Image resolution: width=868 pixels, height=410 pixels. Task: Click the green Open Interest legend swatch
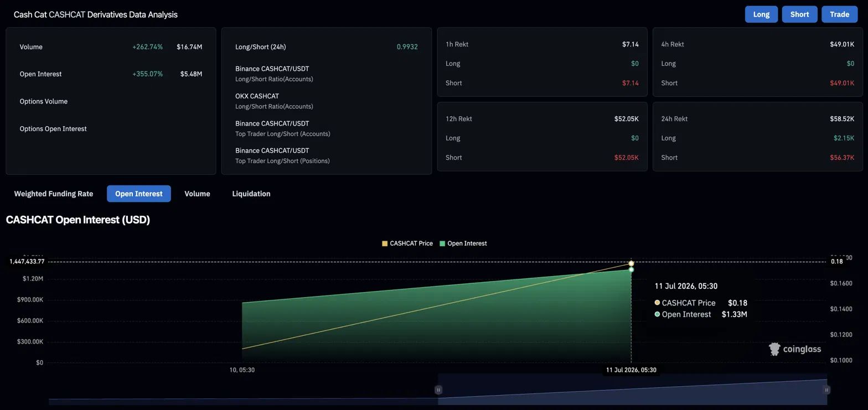pyautogui.click(x=442, y=243)
